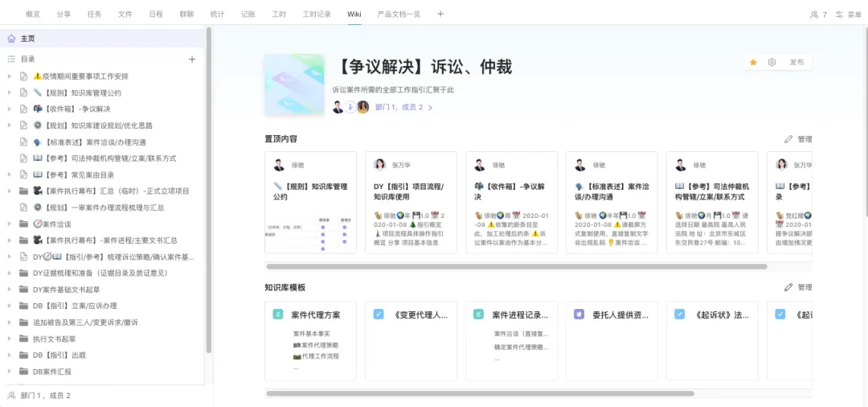Open the 产品文档一览 tab
The height and width of the screenshot is (407, 868).
point(399,14)
